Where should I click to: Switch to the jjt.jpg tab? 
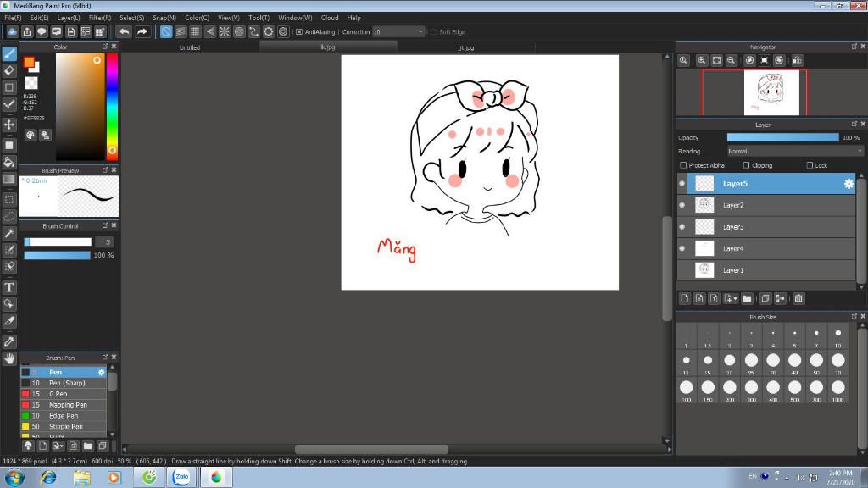coord(466,47)
